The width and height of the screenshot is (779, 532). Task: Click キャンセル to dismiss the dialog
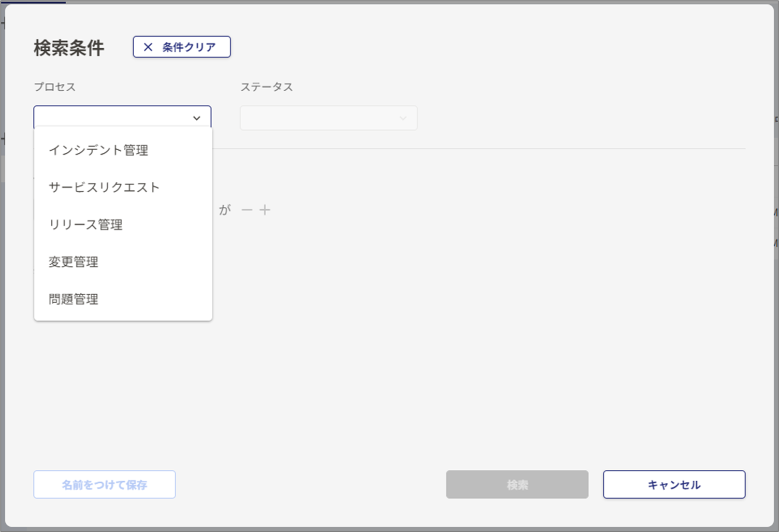(673, 484)
